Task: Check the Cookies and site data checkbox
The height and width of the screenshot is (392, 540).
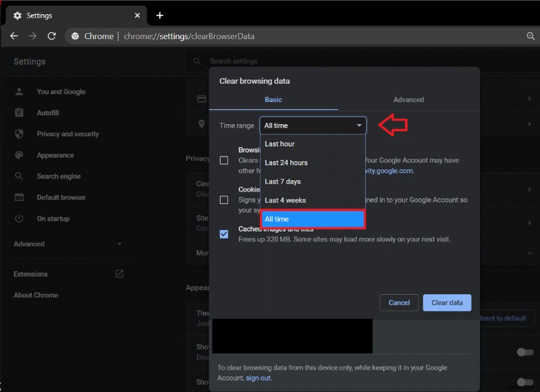Action: [224, 200]
